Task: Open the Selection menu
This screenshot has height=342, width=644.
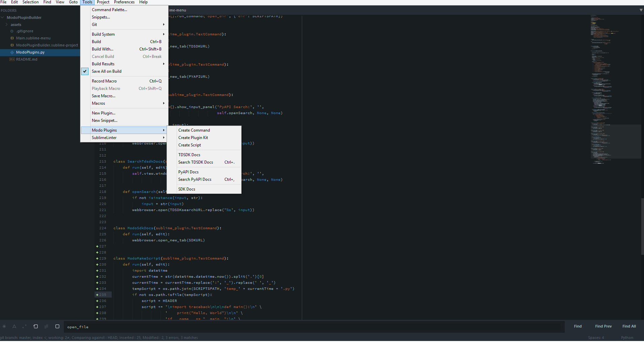Action: [31, 2]
